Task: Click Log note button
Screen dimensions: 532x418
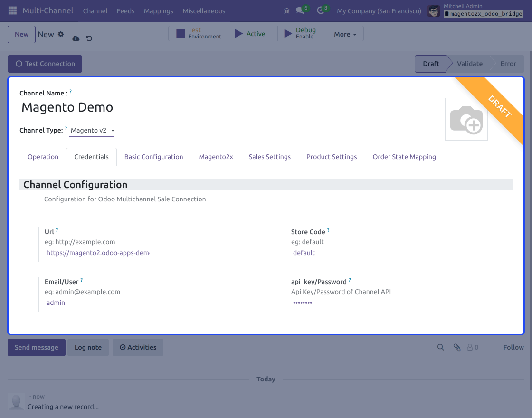Action: (x=88, y=347)
